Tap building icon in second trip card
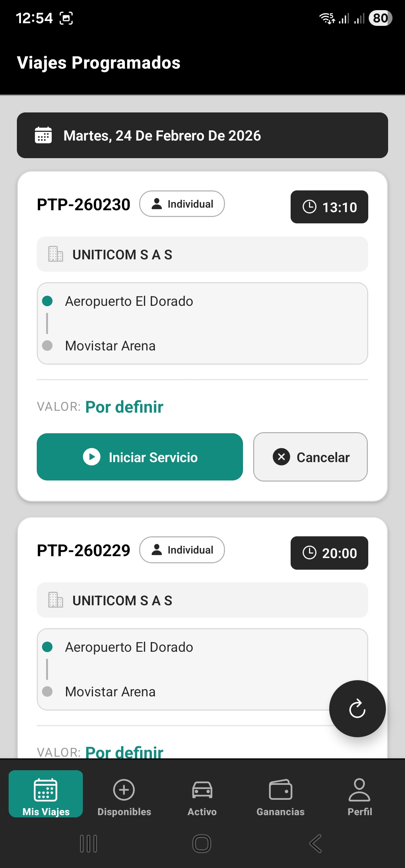 55,600
